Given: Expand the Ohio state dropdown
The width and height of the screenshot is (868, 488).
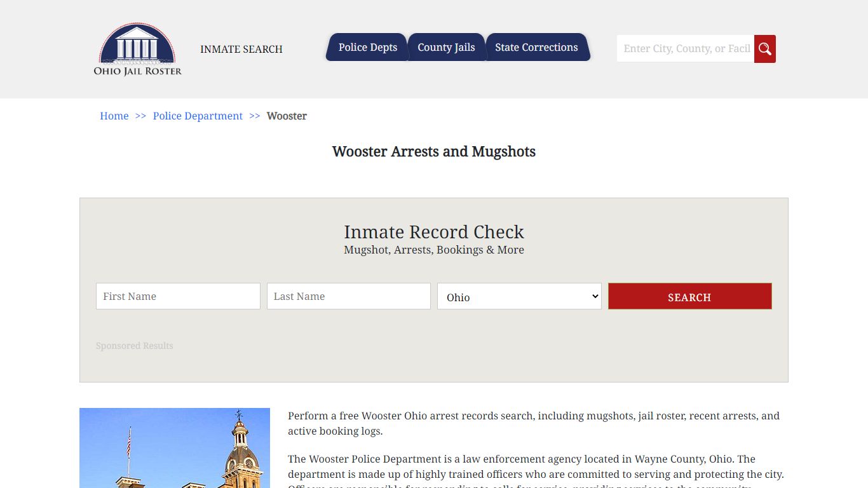Looking at the screenshot, I should [x=519, y=296].
